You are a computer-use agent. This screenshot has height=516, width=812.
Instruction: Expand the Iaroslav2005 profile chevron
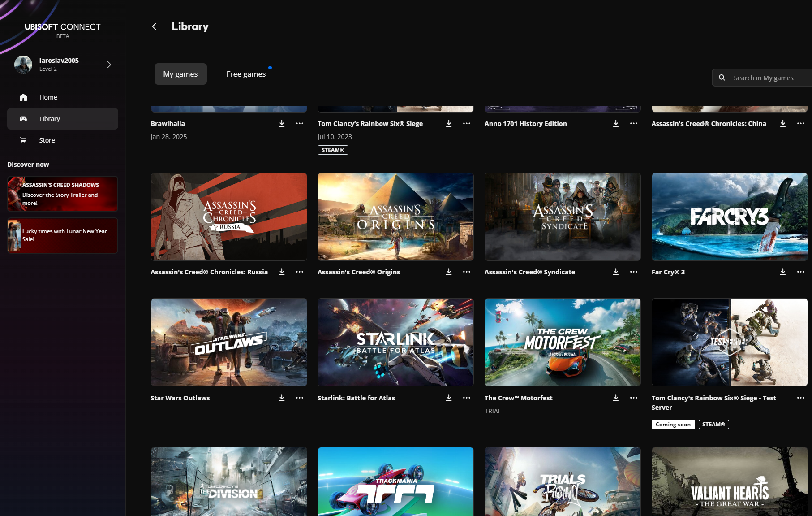(109, 65)
